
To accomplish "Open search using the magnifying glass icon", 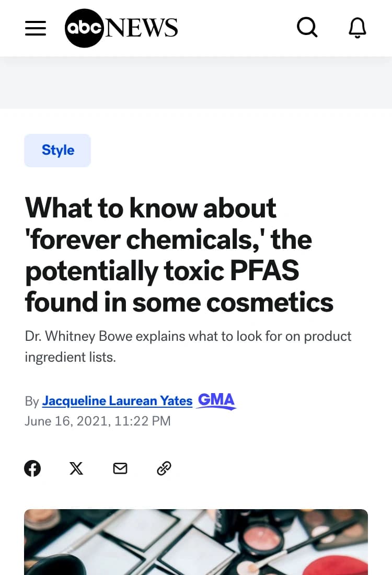I will click(307, 28).
